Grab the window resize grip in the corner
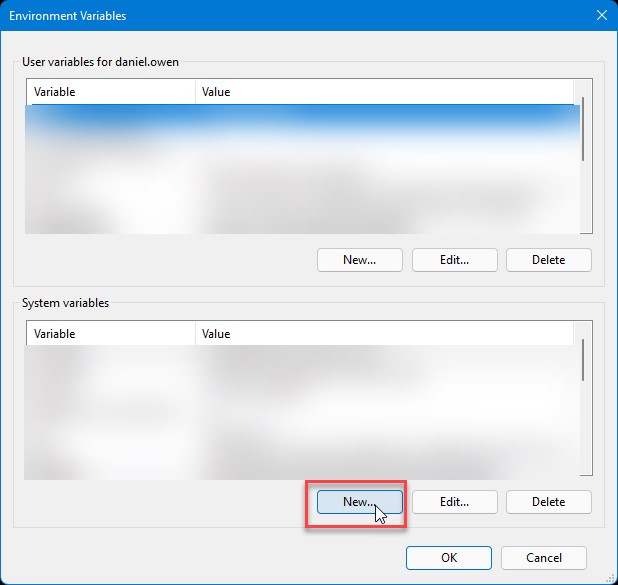618x585 pixels. [x=611, y=578]
